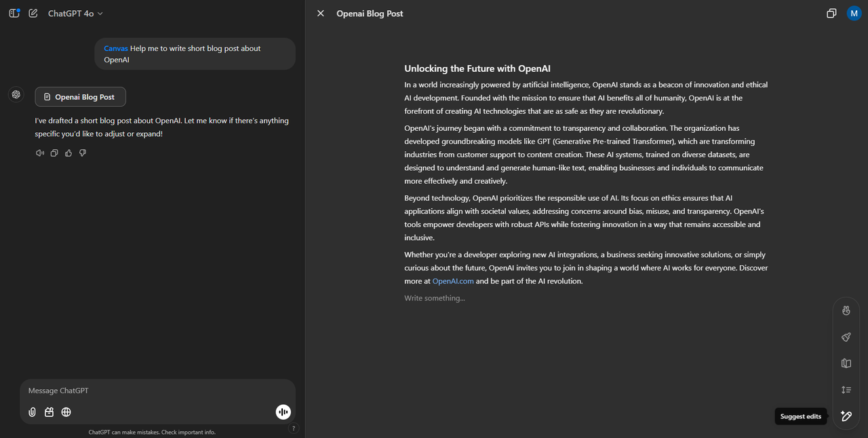The width and height of the screenshot is (868, 438).
Task: Click the Openai Blog Post canvas title
Action: [x=370, y=14]
